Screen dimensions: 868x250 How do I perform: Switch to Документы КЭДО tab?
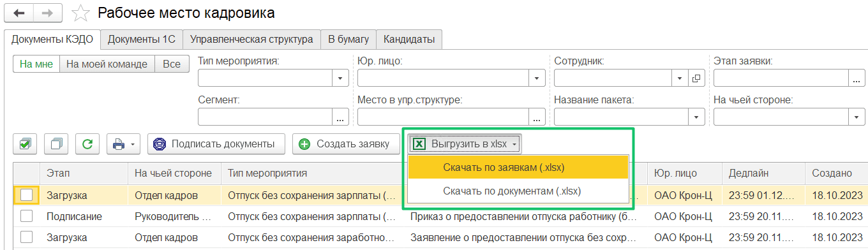[x=52, y=39]
